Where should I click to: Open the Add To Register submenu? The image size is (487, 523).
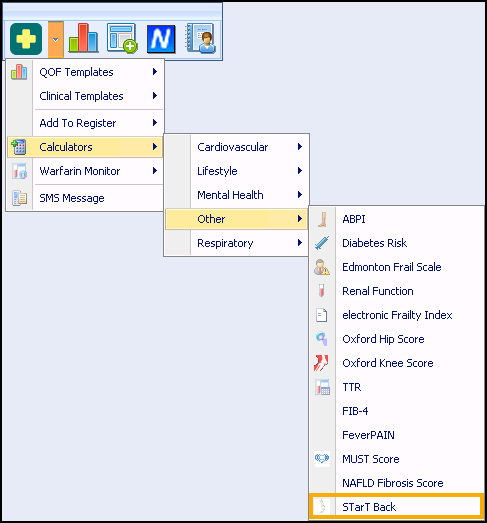coord(85,123)
